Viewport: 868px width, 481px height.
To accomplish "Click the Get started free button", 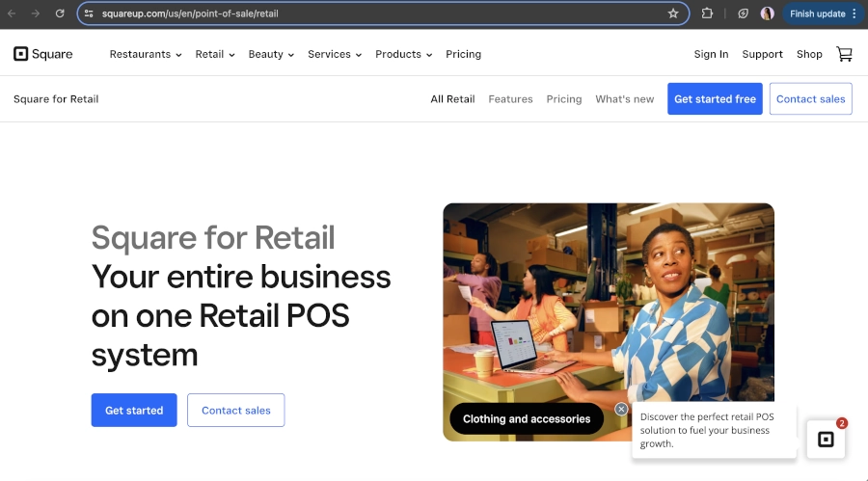I will 715,99.
